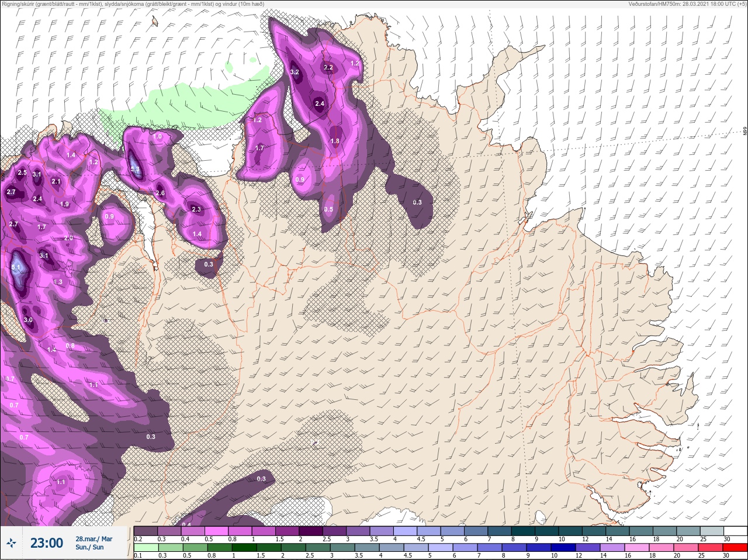Click the 1.0 precipitation value on the map
This screenshot has width=748, height=560.
coord(157,137)
